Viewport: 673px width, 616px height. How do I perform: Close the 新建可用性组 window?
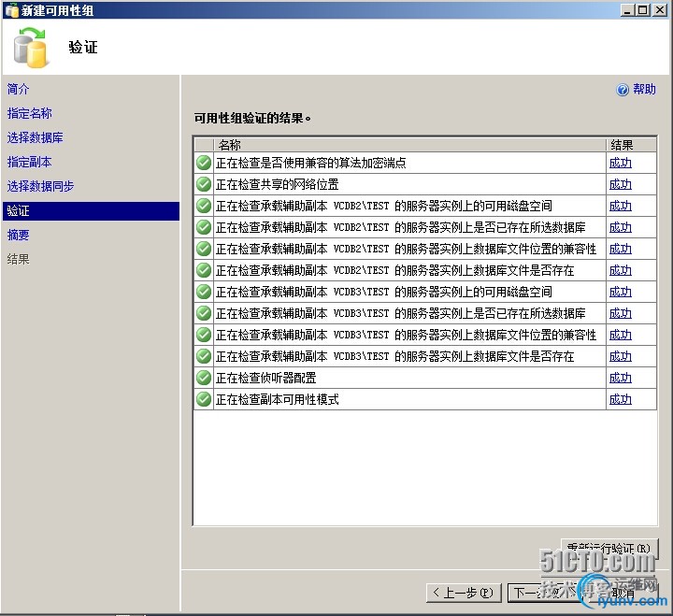coord(660,10)
